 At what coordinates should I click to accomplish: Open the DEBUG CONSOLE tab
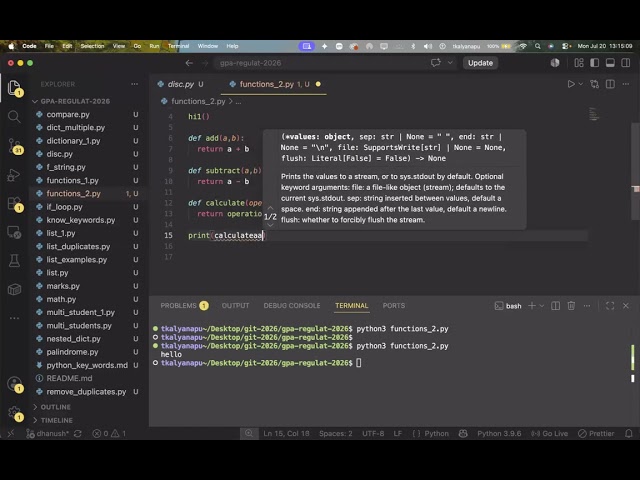pos(292,306)
